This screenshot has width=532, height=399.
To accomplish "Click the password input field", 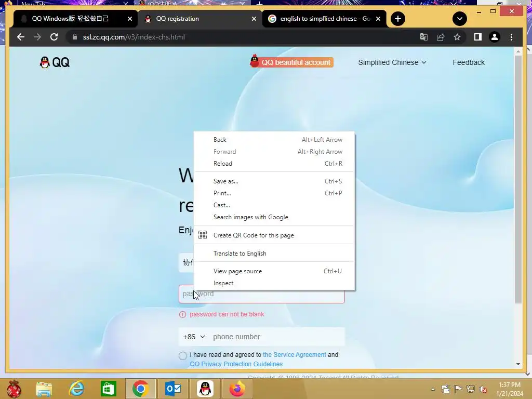I will coord(262,294).
